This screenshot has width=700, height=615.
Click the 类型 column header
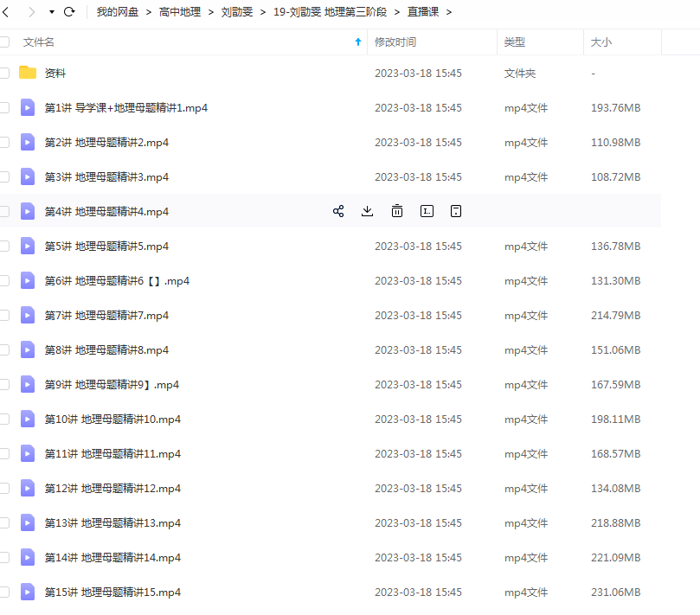pos(515,42)
